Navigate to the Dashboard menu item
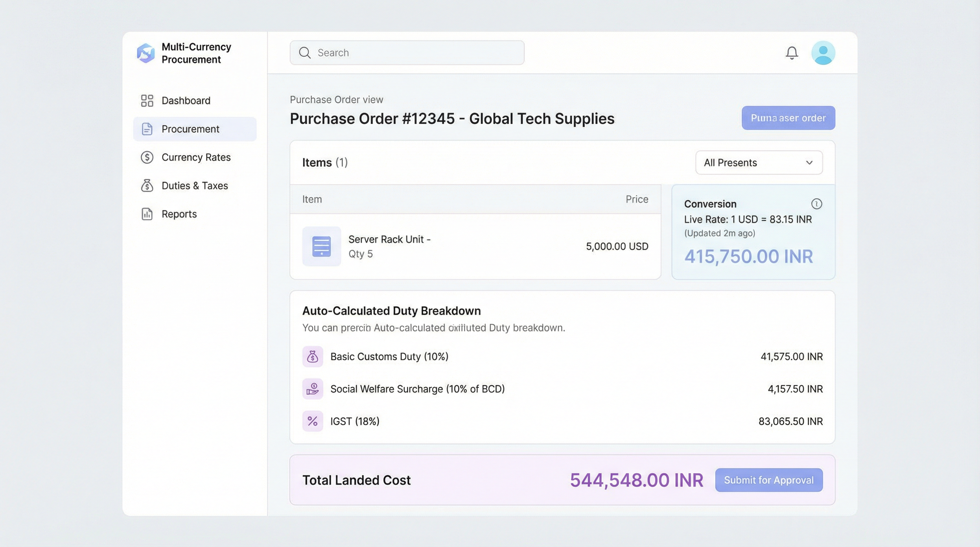The height and width of the screenshot is (547, 980). [186, 100]
